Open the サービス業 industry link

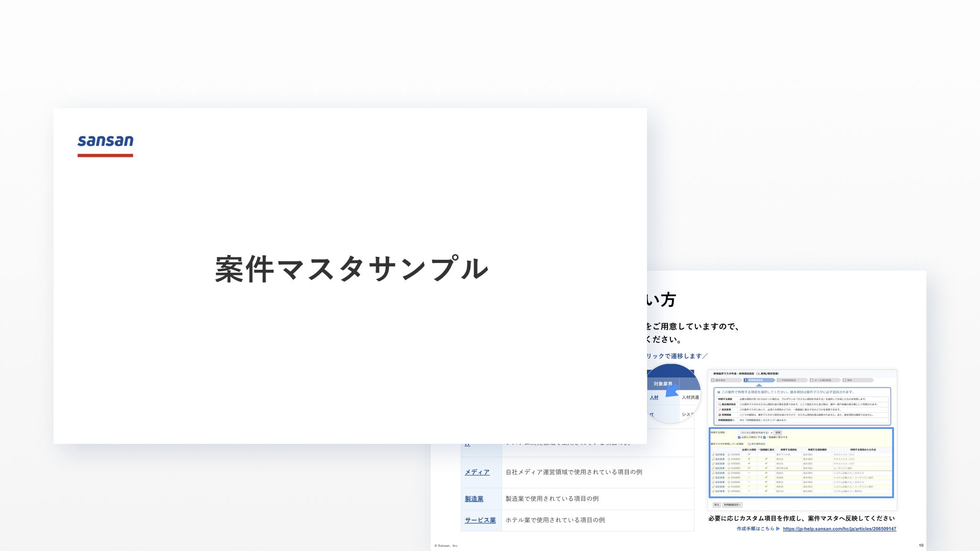[x=480, y=520]
